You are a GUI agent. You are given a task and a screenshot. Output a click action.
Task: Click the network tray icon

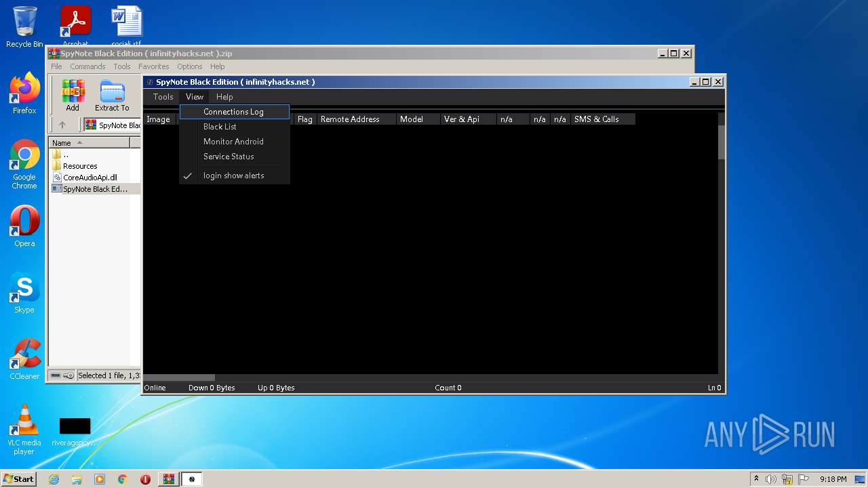pos(787,479)
